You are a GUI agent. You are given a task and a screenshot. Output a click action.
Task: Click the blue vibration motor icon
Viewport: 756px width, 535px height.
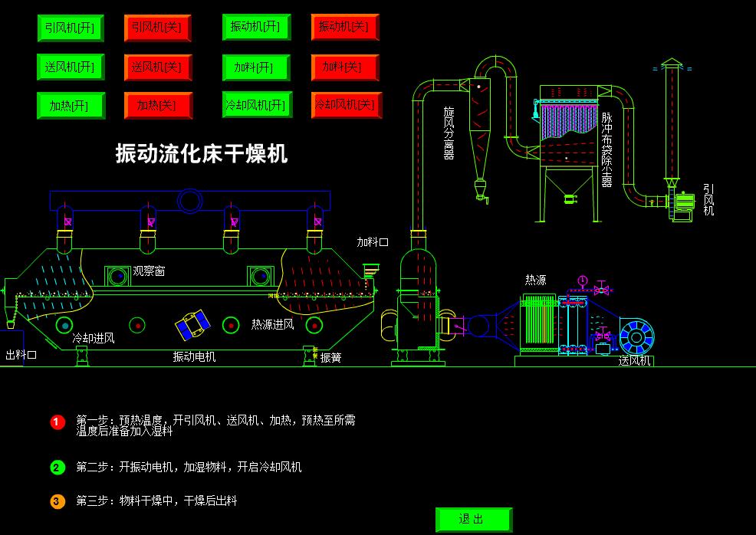coord(192,324)
